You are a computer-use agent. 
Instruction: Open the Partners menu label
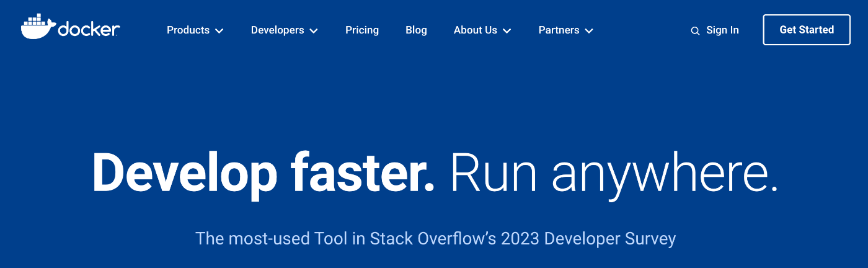pos(559,30)
